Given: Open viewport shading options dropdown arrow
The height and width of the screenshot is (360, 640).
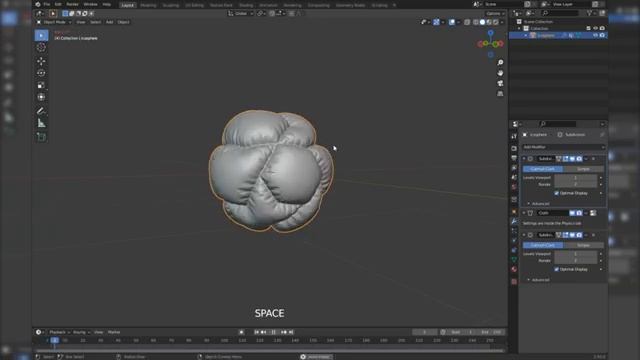Looking at the screenshot, I should pos(502,22).
